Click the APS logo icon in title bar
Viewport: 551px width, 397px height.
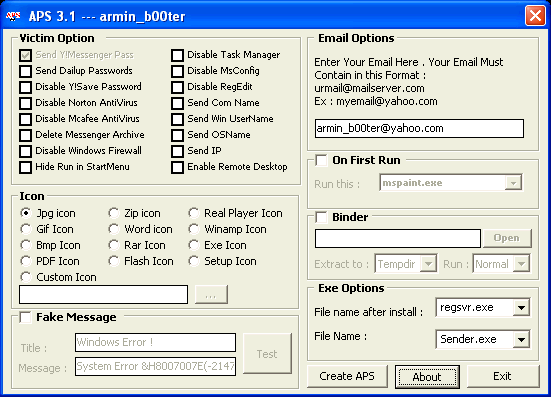coord(13,16)
